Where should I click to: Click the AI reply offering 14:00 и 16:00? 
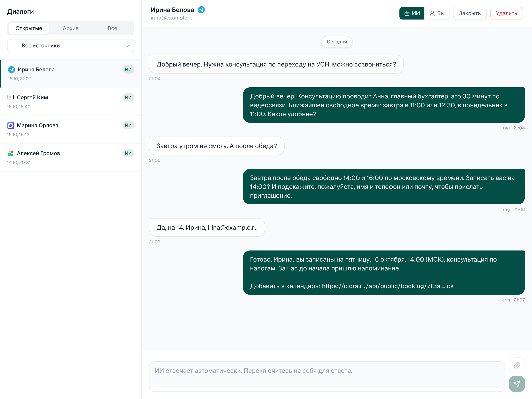[384, 187]
